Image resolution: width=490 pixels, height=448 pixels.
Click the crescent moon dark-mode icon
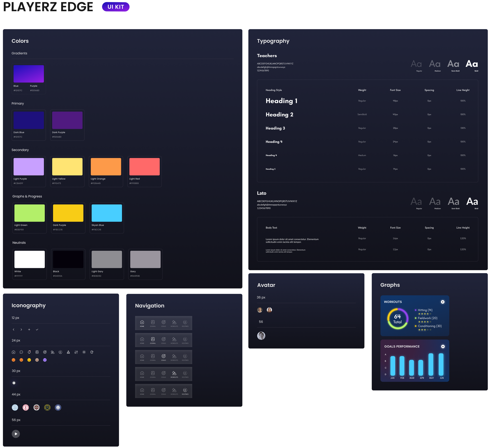(x=92, y=352)
